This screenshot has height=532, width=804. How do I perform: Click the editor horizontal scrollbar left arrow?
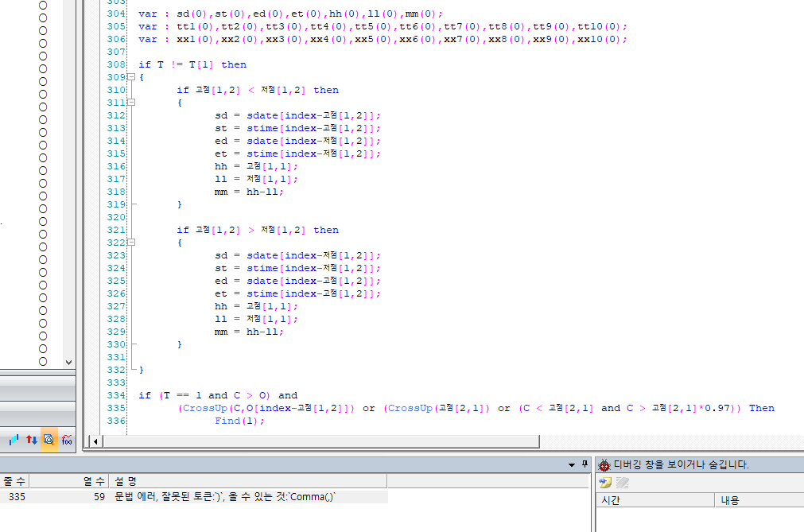[95, 441]
